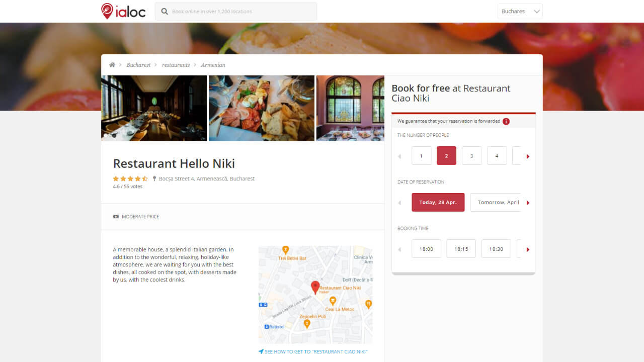Pick the 18:00 booking time
Image resolution: width=644 pixels, height=362 pixels.
coord(426,249)
